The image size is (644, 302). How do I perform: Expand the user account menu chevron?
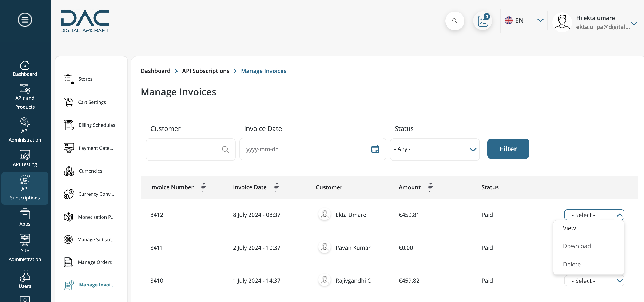coord(634,24)
